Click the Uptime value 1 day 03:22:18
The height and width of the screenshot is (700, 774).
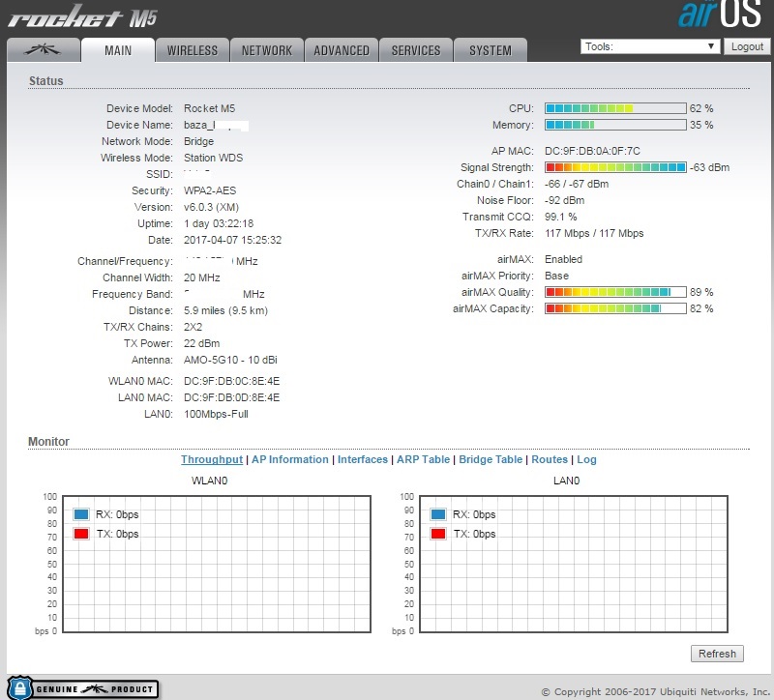click(x=219, y=223)
